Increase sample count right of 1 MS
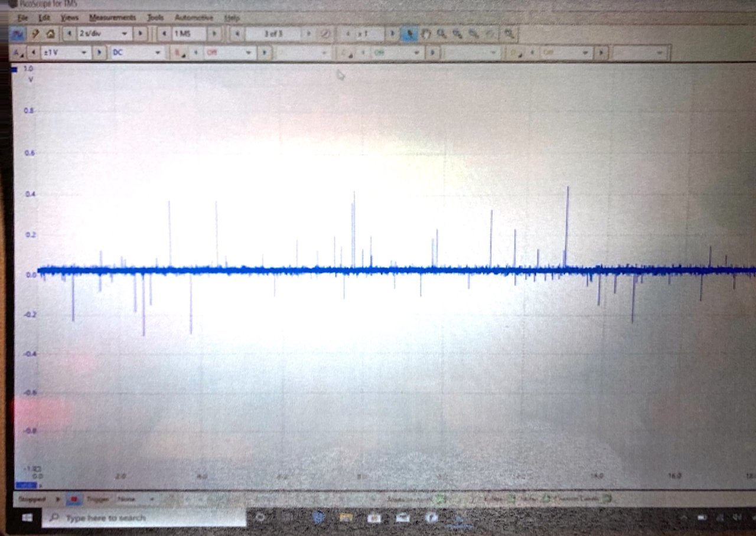This screenshot has height=536, width=756. 215,34
